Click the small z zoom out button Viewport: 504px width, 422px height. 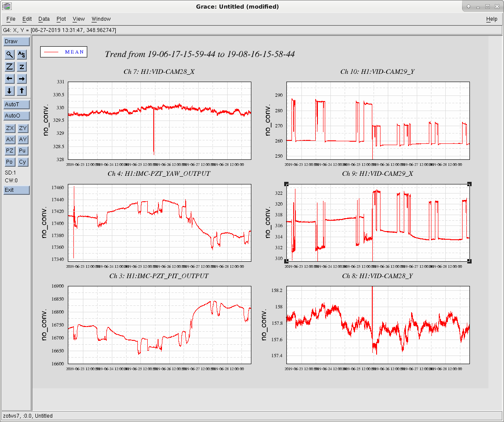tap(22, 67)
